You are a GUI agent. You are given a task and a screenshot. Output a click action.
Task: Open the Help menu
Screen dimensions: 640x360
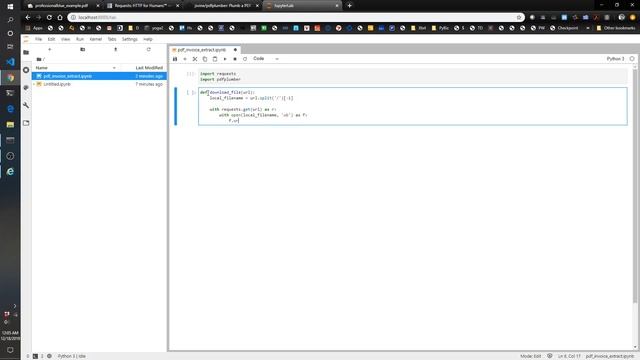coord(148,39)
